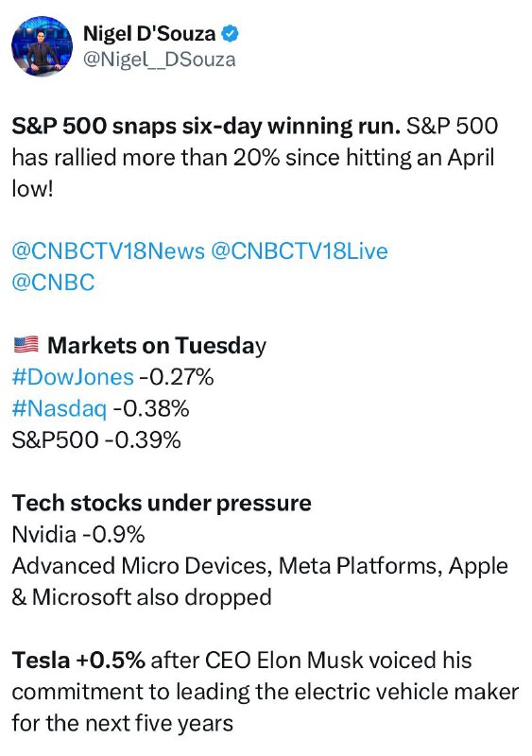Image resolution: width=532 pixels, height=756 pixels.
Task: Click the bold S&P 500 snaps headline
Action: 206,126
